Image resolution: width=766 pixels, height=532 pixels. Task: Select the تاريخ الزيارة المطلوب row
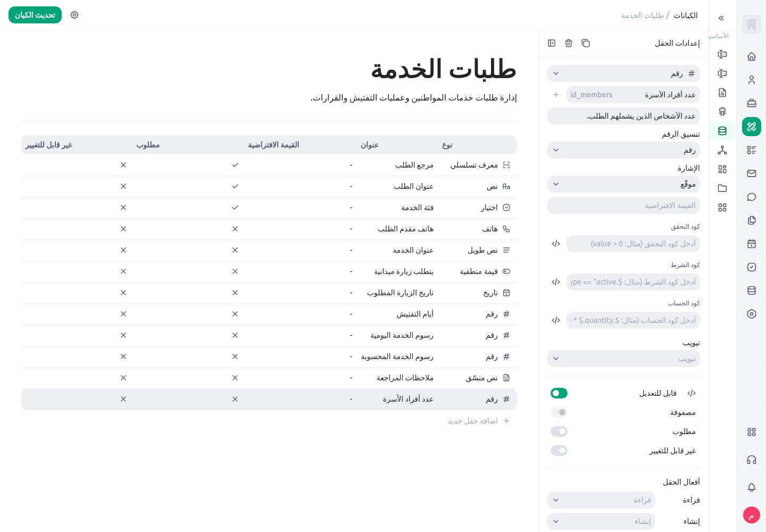tap(269, 293)
